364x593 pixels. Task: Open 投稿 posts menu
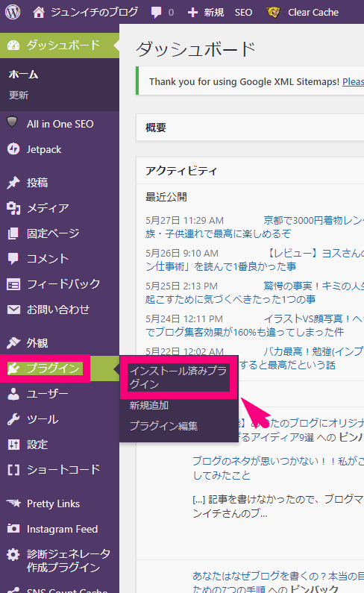[37, 183]
